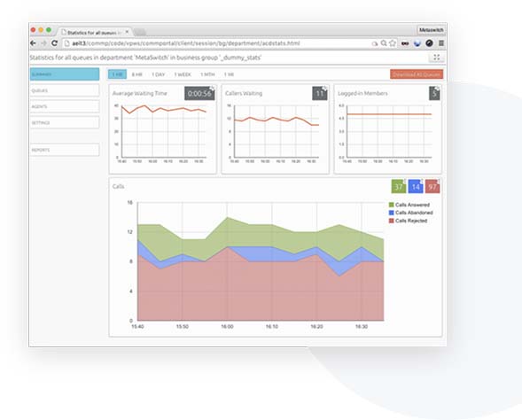Click the dark round extension icon

click(429, 43)
